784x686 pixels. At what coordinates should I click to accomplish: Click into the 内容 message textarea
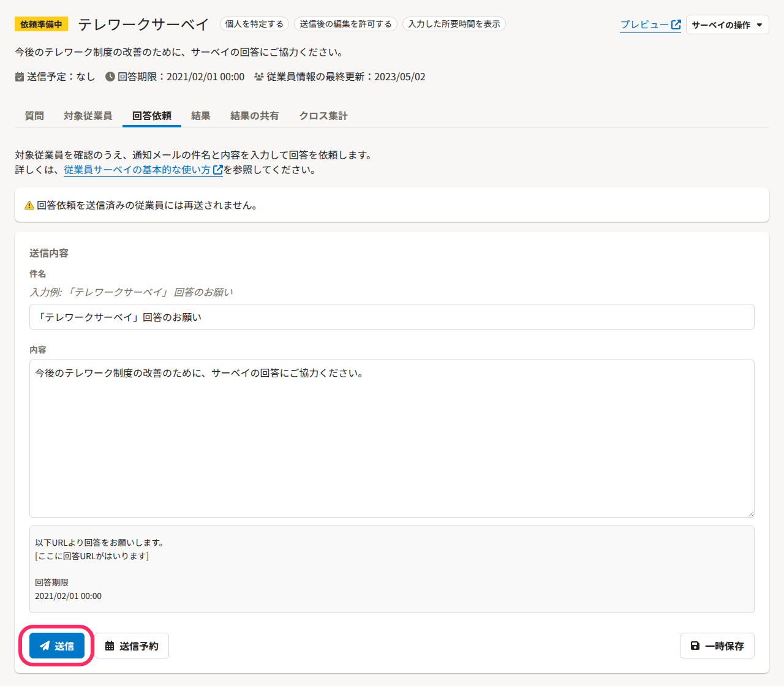392,439
